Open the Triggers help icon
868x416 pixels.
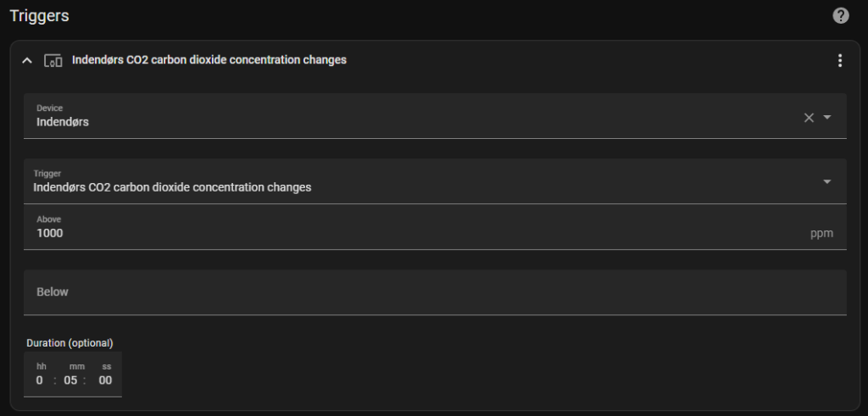click(x=840, y=16)
